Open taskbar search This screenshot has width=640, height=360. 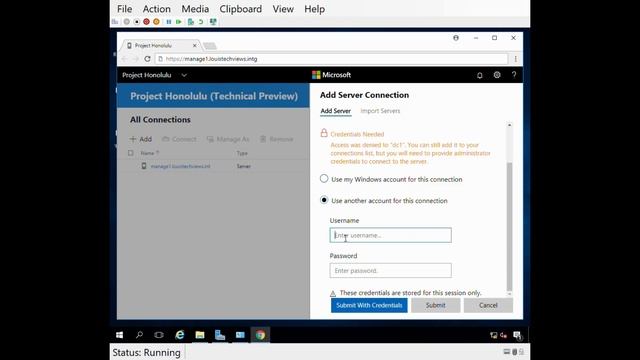pyautogui.click(x=139, y=335)
